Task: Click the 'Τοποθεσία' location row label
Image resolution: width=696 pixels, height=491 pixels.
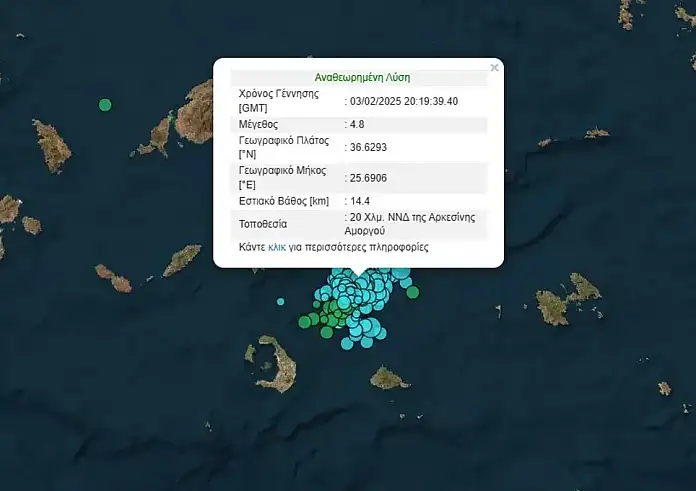Action: pyautogui.click(x=263, y=224)
